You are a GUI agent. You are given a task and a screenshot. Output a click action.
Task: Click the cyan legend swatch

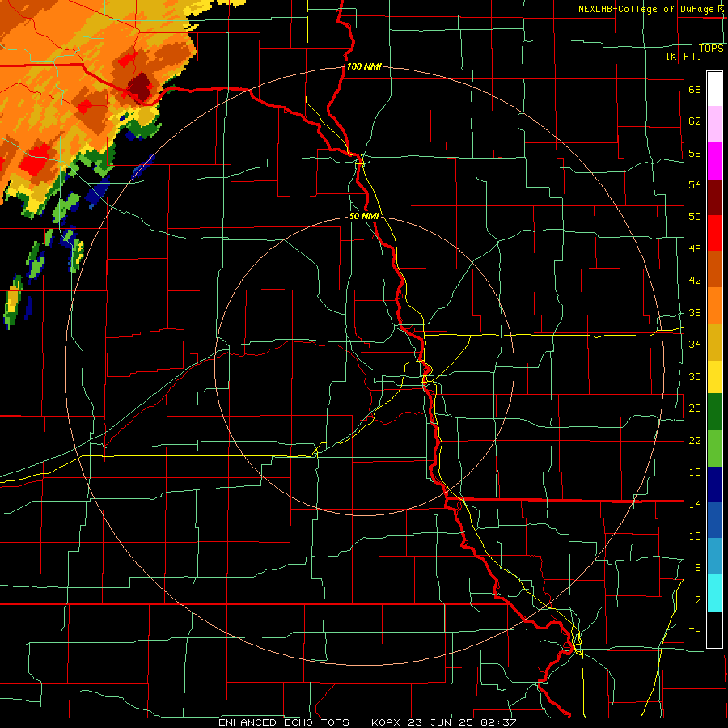tap(714, 593)
